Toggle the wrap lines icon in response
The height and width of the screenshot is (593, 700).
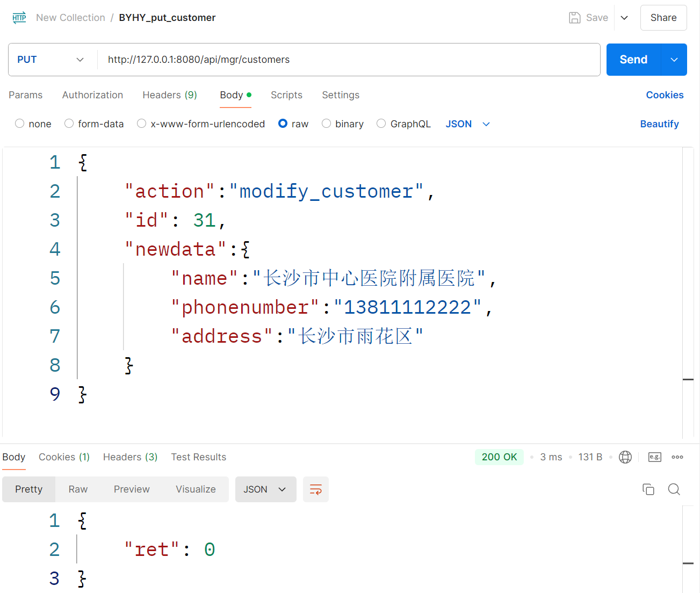point(316,489)
